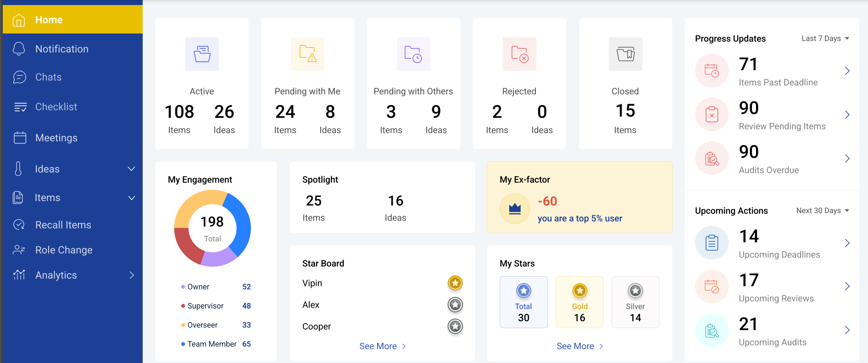Open Upcoming Deadlines chevron
Viewport: 868px width, 363px height.
click(847, 243)
